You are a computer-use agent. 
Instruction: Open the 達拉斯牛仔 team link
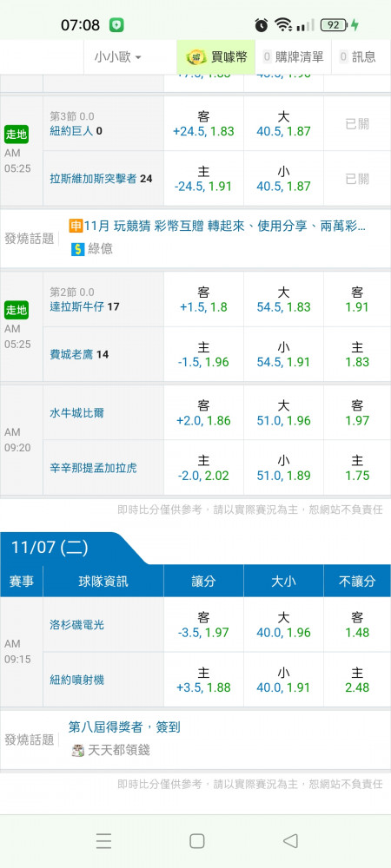click(78, 306)
